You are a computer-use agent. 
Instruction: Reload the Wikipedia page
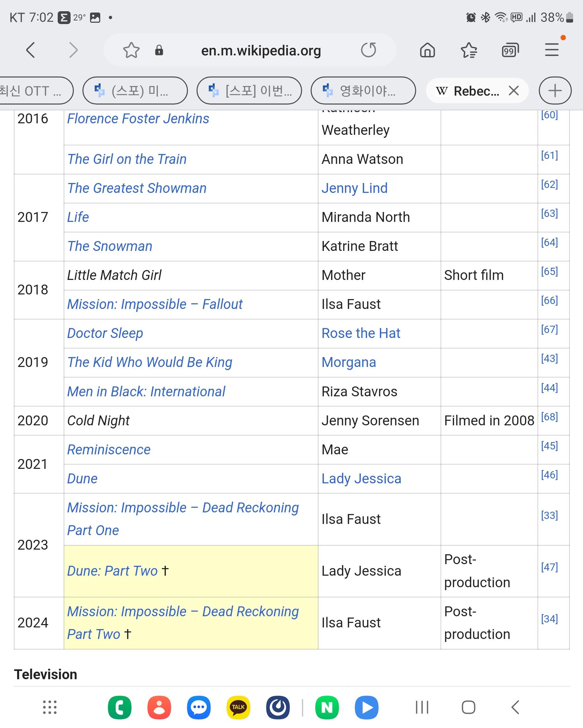click(x=368, y=50)
